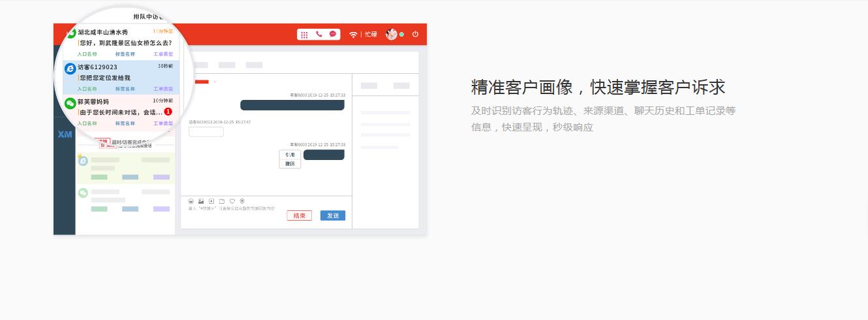Insert emoji via the smiley icon
This screenshot has height=320, width=868.
[191, 201]
